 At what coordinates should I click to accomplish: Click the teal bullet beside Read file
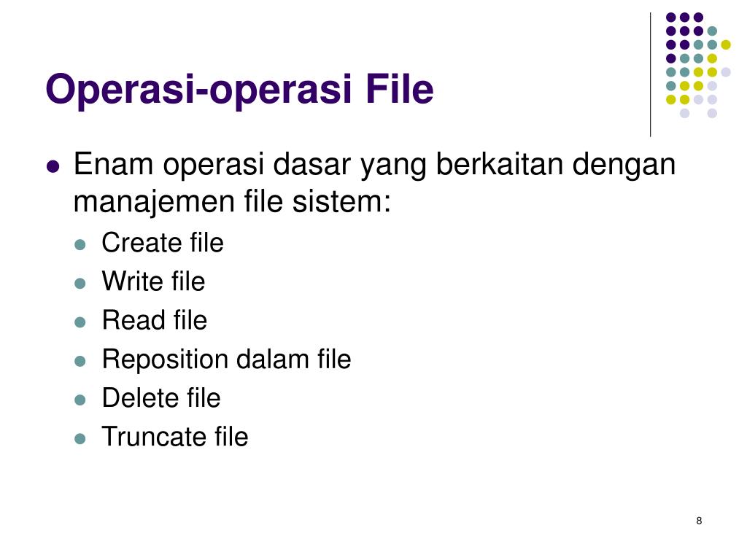80,322
